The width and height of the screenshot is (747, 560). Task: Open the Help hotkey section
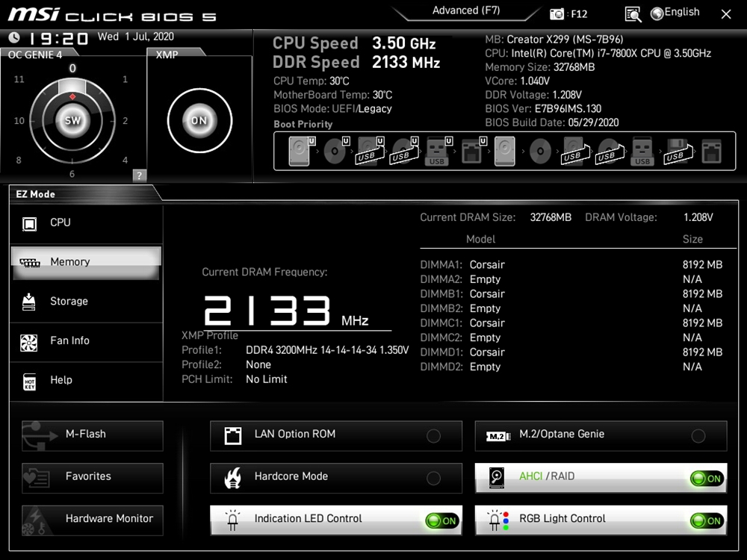point(86,381)
